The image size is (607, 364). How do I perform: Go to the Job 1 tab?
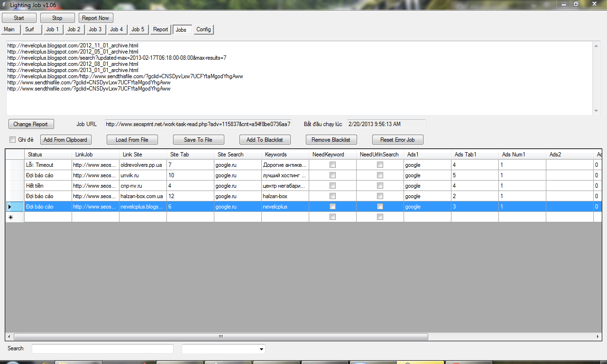(53, 29)
